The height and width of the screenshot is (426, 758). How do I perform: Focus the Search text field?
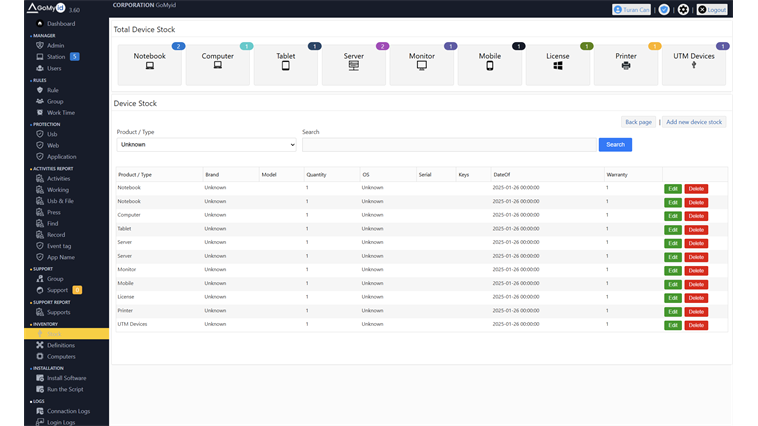point(449,145)
